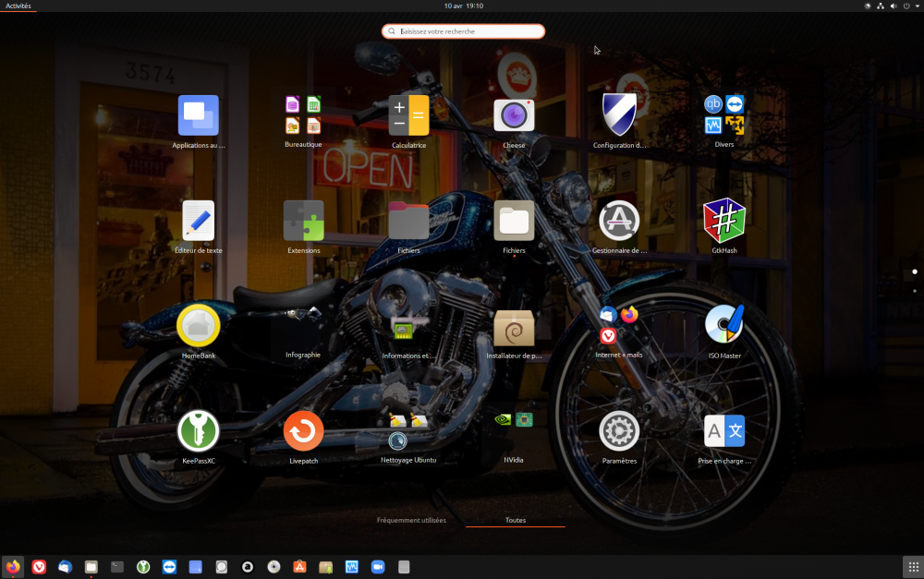The height and width of the screenshot is (579, 924).
Task: Switch to the Toutes tab
Action: (515, 519)
